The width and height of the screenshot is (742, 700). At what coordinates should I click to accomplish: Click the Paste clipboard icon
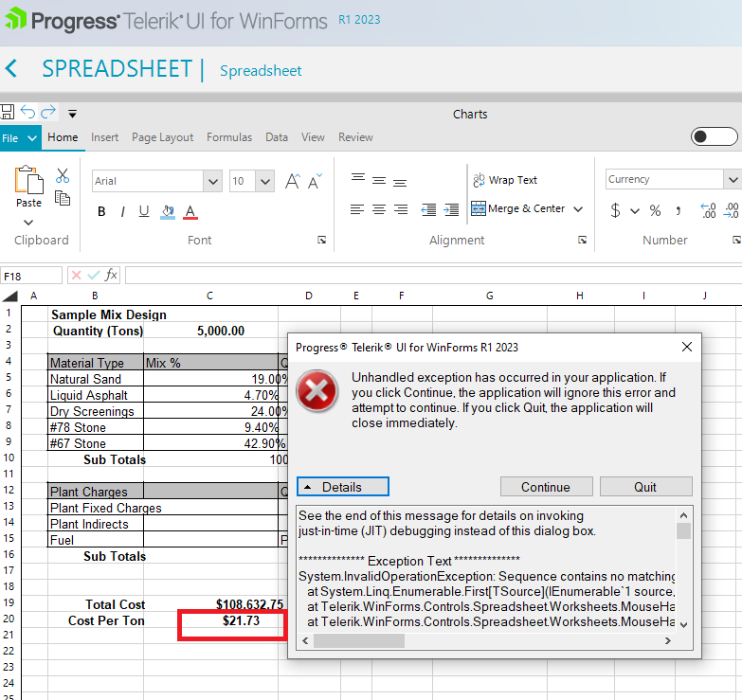coord(28,180)
